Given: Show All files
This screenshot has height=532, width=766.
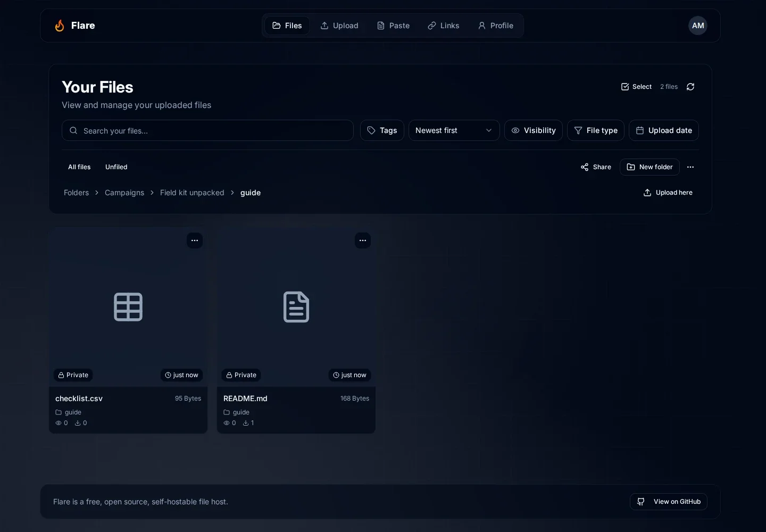Looking at the screenshot, I should coord(79,167).
